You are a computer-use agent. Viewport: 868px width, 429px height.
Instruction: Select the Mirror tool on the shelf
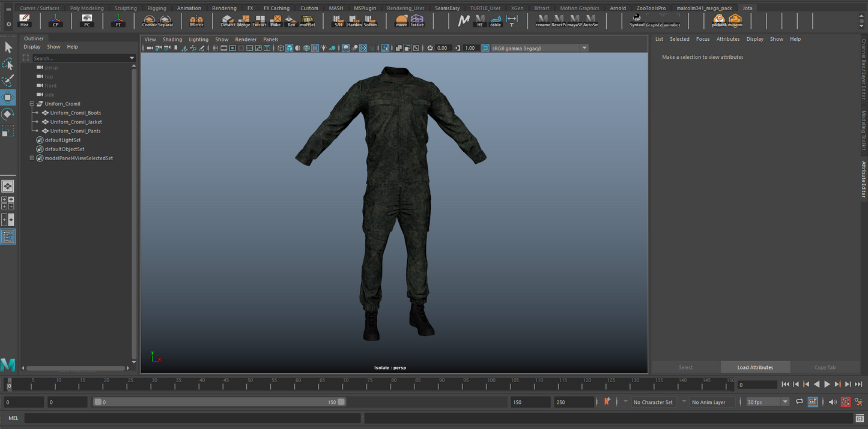(196, 21)
